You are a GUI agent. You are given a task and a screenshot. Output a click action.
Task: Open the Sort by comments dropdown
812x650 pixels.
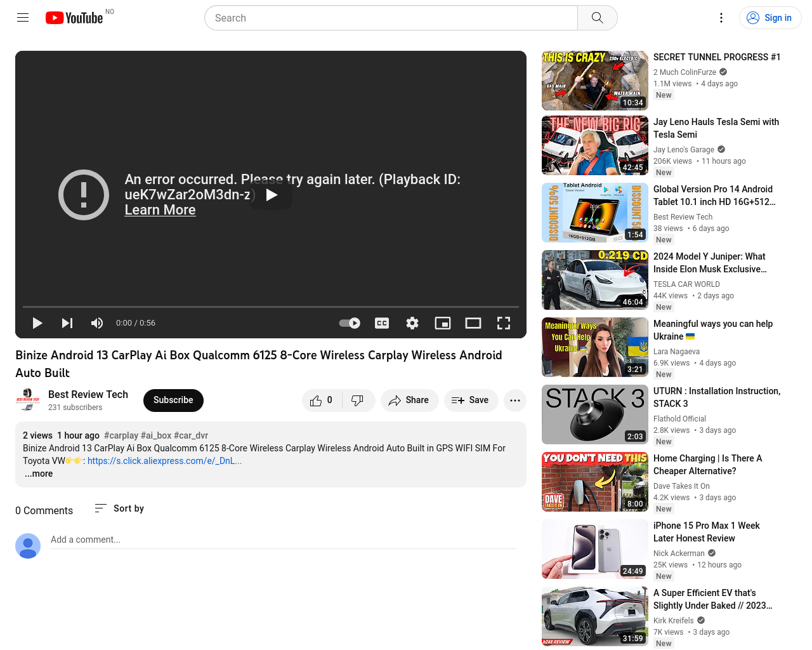click(x=119, y=508)
